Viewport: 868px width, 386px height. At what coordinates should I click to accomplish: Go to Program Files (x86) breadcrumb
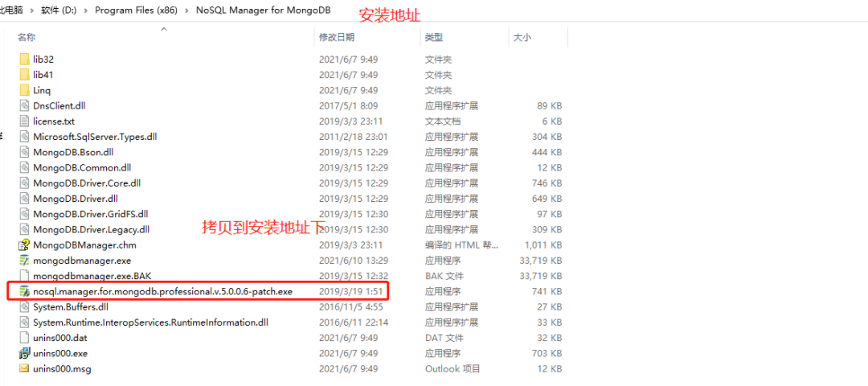click(135, 11)
